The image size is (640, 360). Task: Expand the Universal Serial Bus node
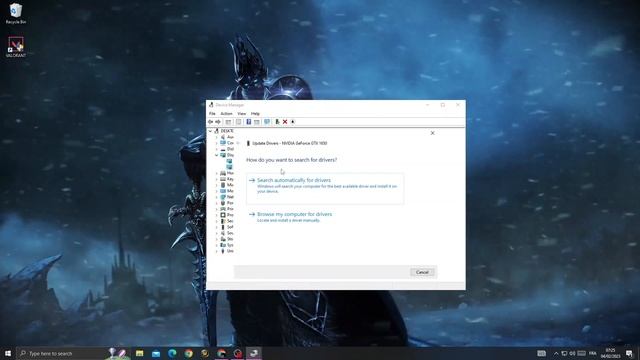(217, 251)
